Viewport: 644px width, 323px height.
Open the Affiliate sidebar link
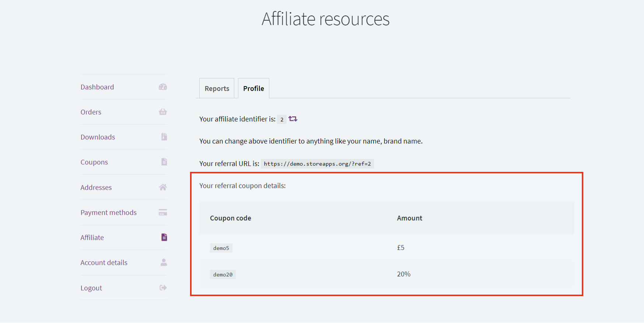(x=92, y=238)
